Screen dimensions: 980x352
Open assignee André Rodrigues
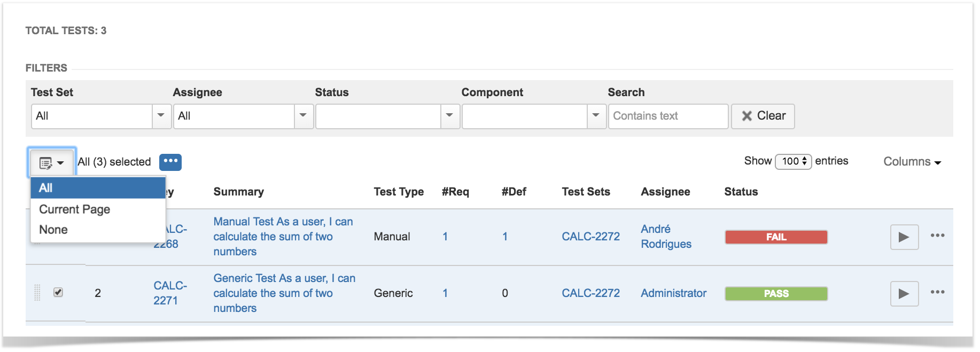point(666,237)
